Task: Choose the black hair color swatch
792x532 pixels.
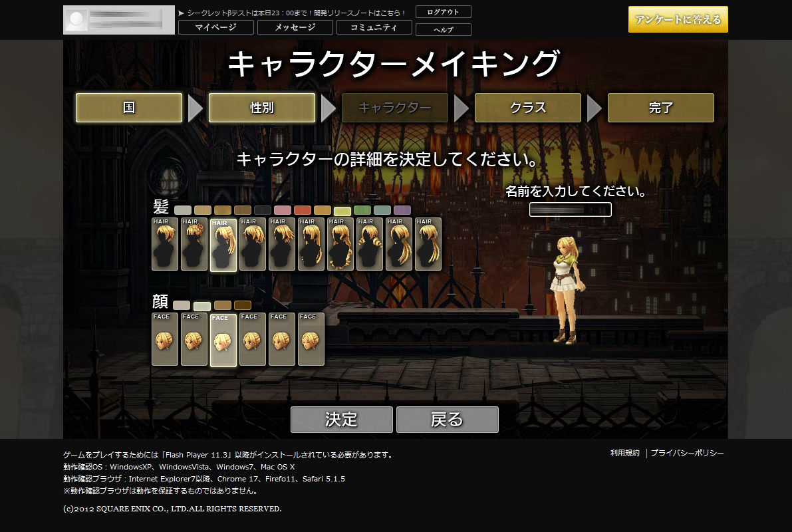Action: tap(263, 209)
